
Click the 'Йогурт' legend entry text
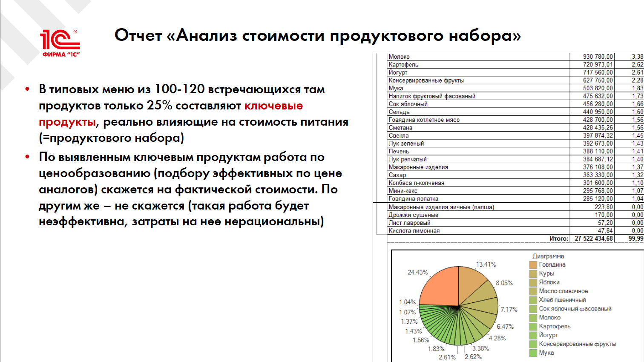pos(548,335)
